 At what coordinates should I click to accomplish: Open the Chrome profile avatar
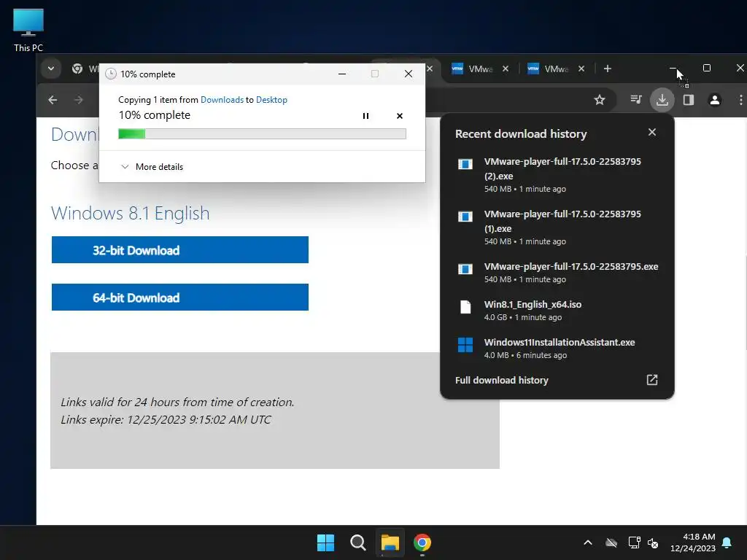[x=715, y=100]
